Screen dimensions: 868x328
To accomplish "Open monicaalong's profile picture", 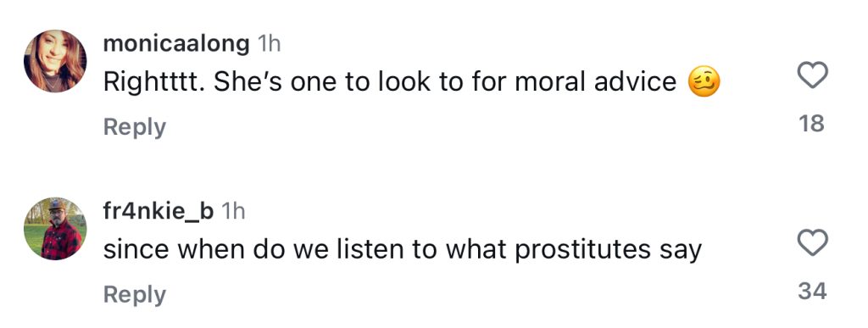I will coord(55,61).
